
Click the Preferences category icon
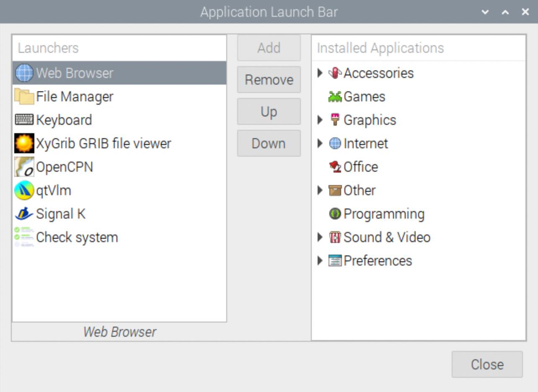[335, 260]
